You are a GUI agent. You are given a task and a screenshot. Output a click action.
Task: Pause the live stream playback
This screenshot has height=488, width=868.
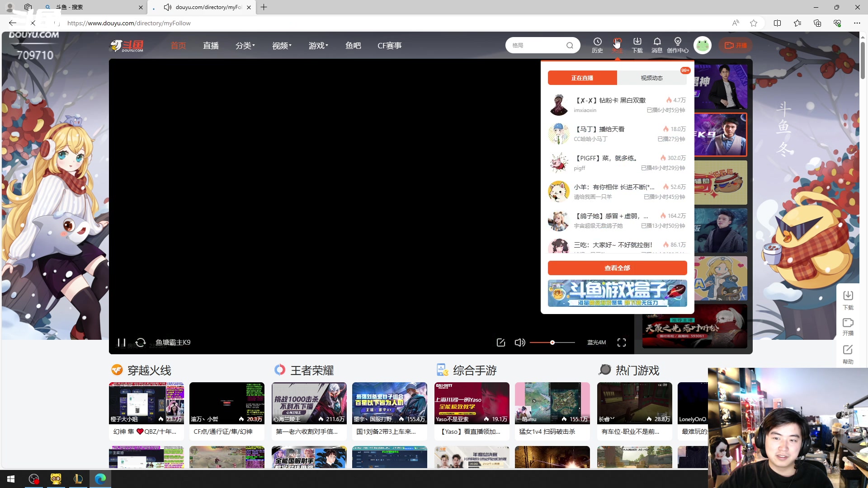tap(121, 343)
